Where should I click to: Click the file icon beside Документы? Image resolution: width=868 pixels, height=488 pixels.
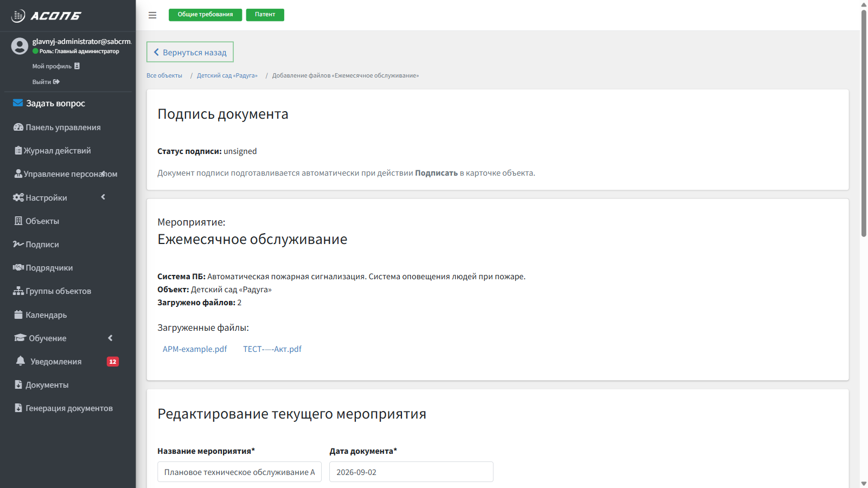point(18,384)
